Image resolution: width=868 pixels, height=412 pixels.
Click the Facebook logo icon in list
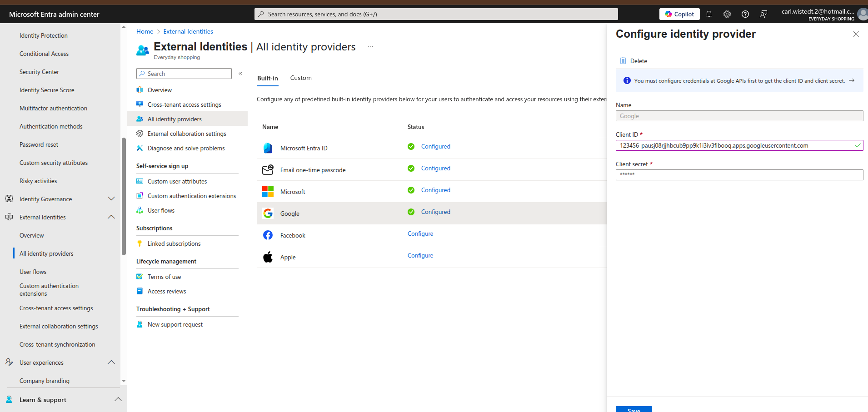[268, 235]
